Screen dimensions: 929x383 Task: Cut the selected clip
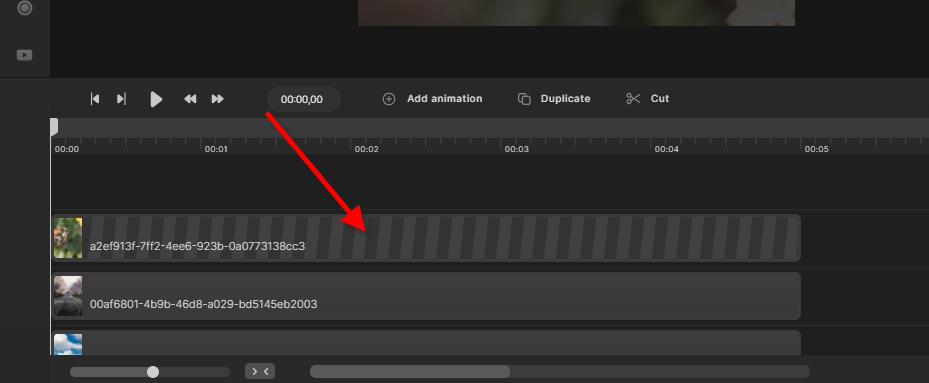point(648,99)
